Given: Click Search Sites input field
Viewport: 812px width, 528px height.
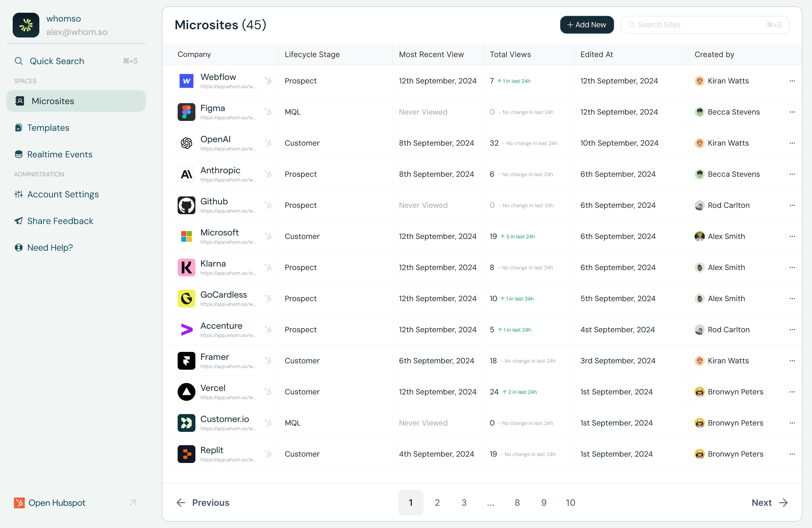Looking at the screenshot, I should (705, 25).
